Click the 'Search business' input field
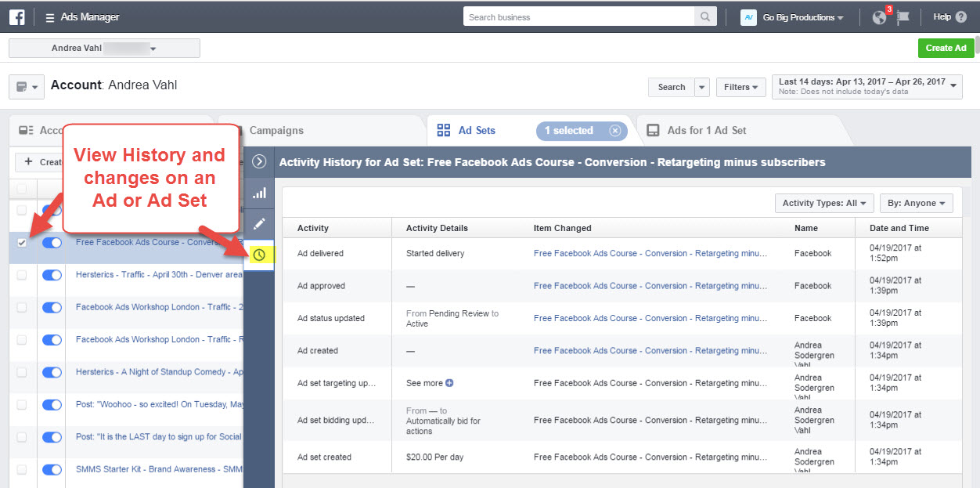The width and height of the screenshot is (980, 488). pos(578,17)
